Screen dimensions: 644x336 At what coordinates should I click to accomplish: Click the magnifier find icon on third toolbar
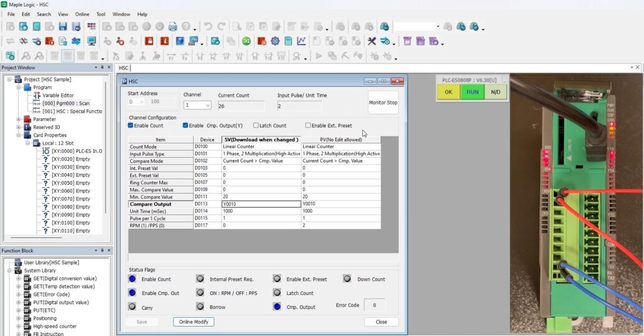(x=26, y=56)
